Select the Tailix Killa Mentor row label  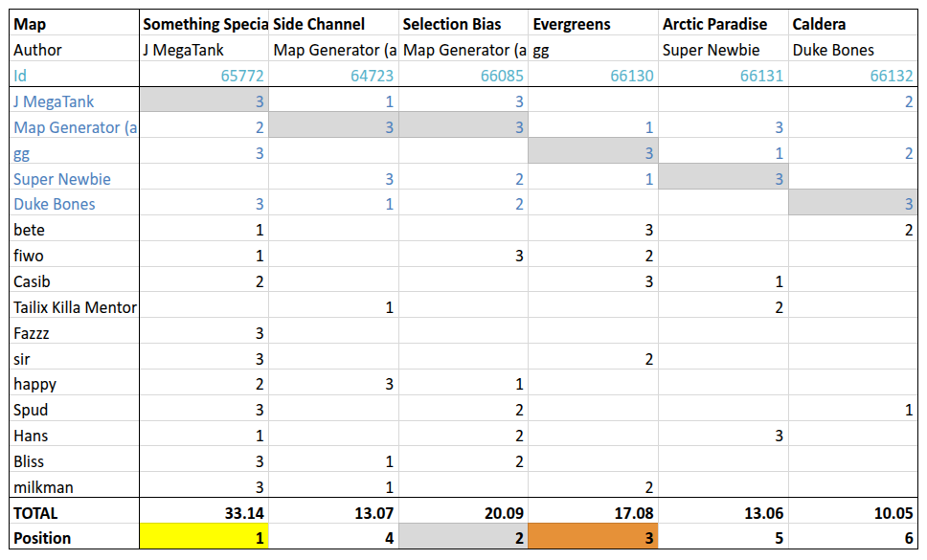(75, 307)
